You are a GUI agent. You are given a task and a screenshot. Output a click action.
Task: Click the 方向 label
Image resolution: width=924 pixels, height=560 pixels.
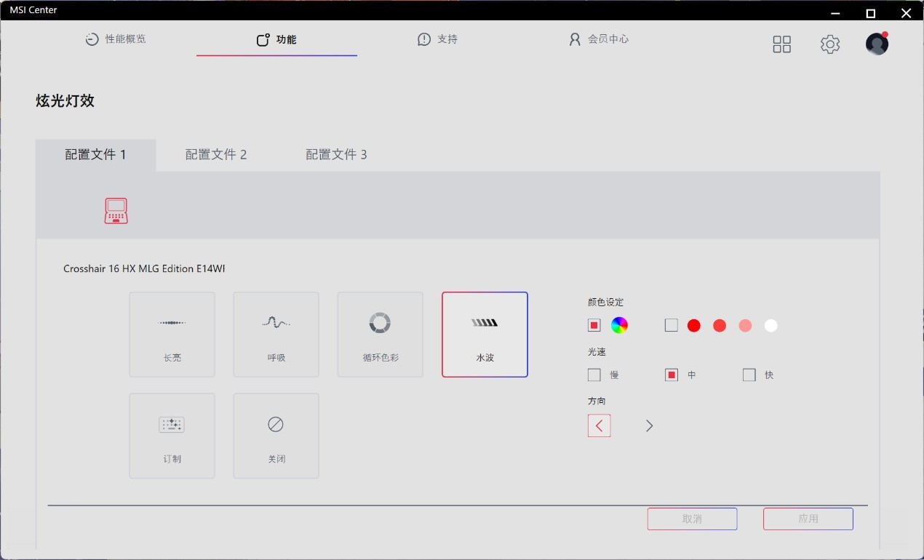pyautogui.click(x=597, y=401)
